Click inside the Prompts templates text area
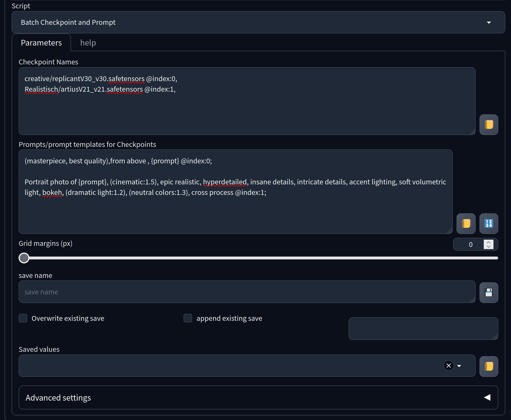This screenshot has width=511, height=420. pos(235,213)
